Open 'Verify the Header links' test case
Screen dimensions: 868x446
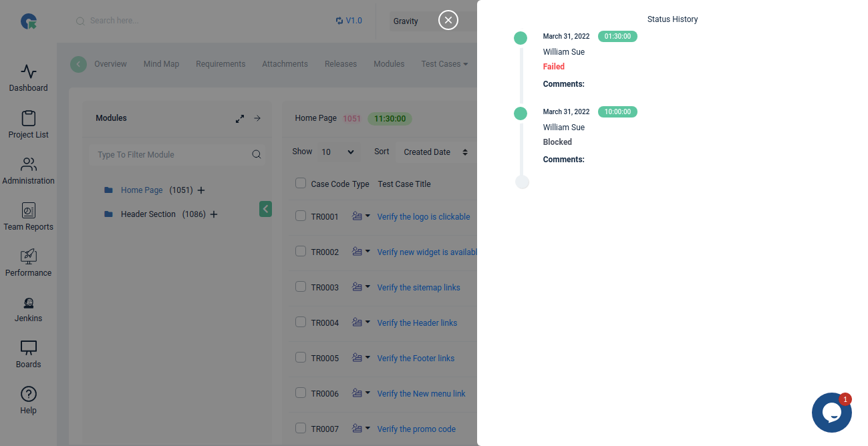coord(417,323)
